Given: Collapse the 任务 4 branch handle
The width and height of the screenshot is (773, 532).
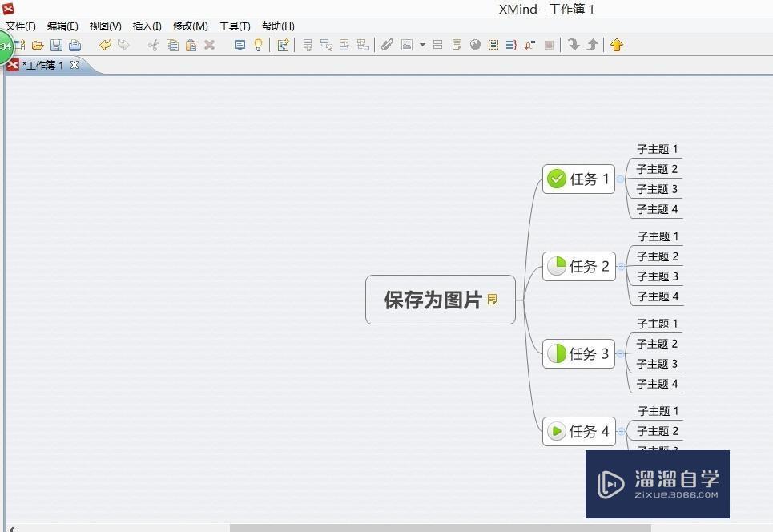Looking at the screenshot, I should tap(622, 431).
